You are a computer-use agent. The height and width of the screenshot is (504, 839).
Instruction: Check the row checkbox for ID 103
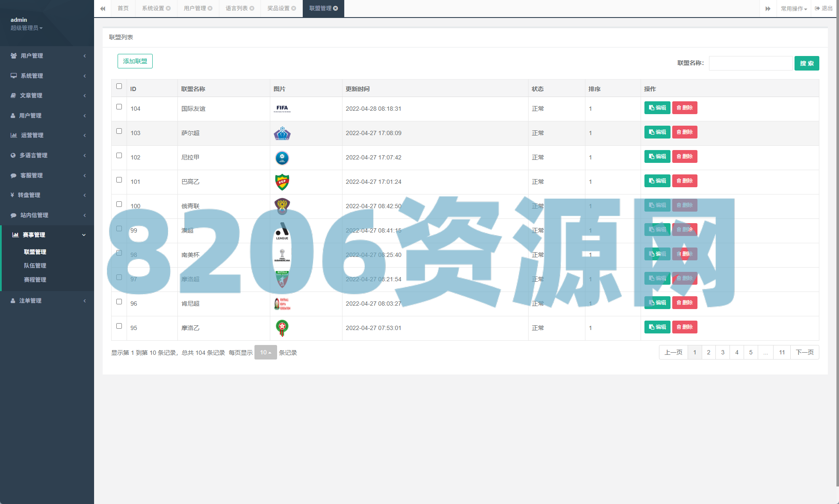click(119, 131)
